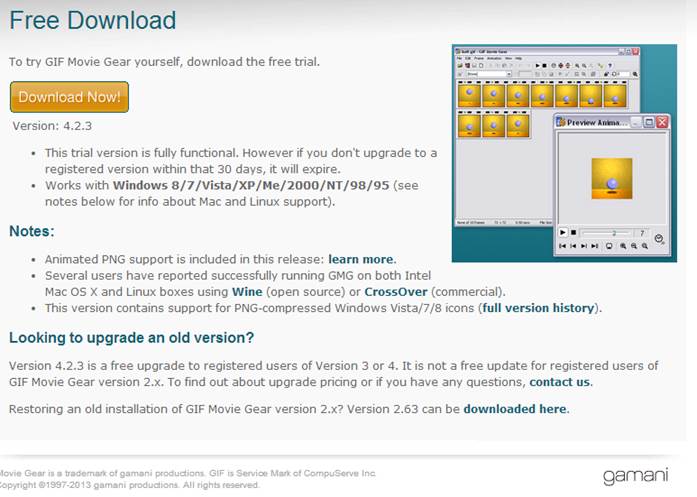Click the gamani logo in the footer
The width and height of the screenshot is (697, 497).
[636, 476]
